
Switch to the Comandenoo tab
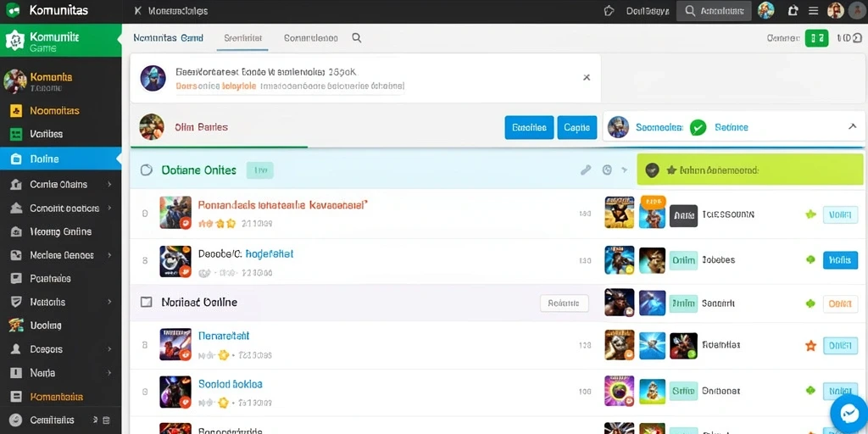click(310, 37)
